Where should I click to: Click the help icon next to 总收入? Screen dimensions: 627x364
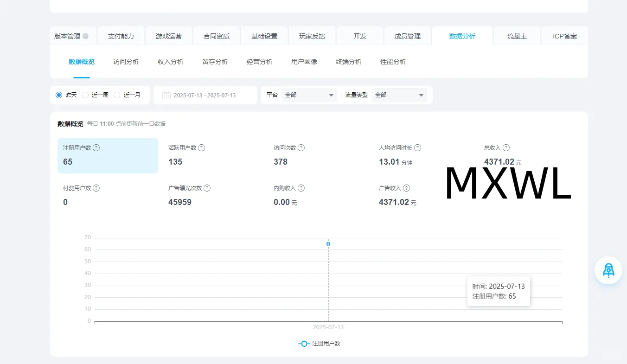click(x=506, y=148)
